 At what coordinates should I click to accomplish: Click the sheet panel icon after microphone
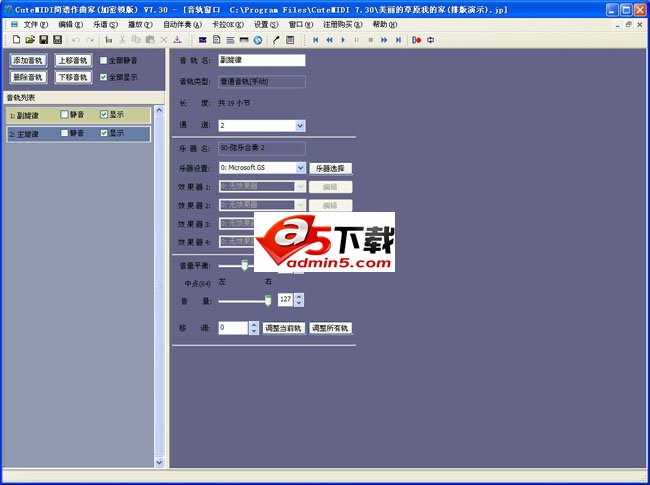pyautogui.click(x=290, y=40)
